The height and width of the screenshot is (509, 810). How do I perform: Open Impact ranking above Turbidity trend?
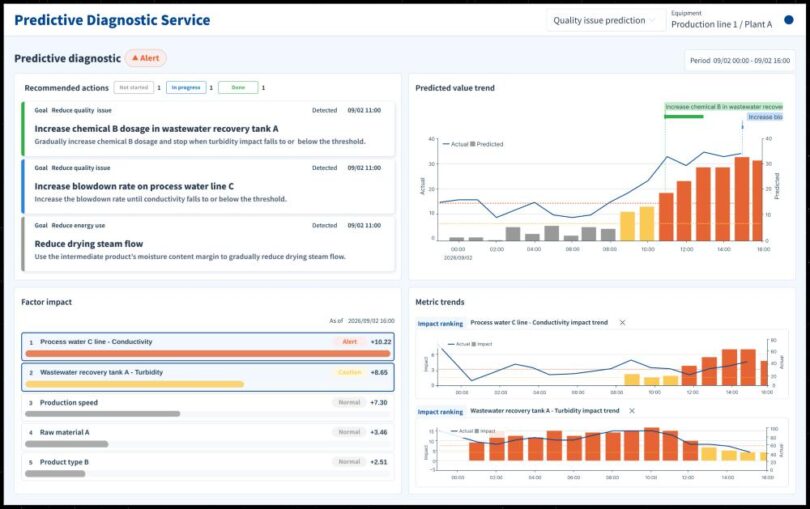[x=440, y=412]
